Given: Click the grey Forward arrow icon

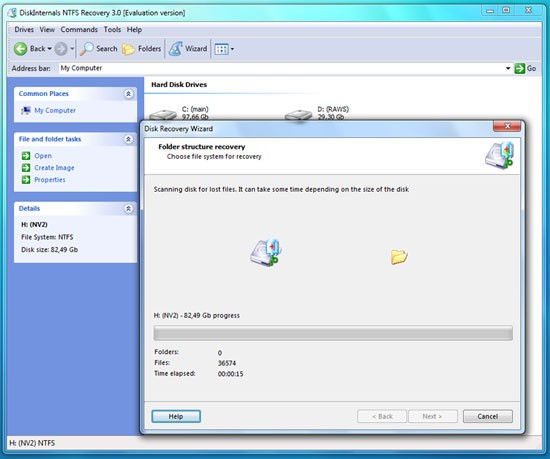Looking at the screenshot, I should [x=61, y=49].
